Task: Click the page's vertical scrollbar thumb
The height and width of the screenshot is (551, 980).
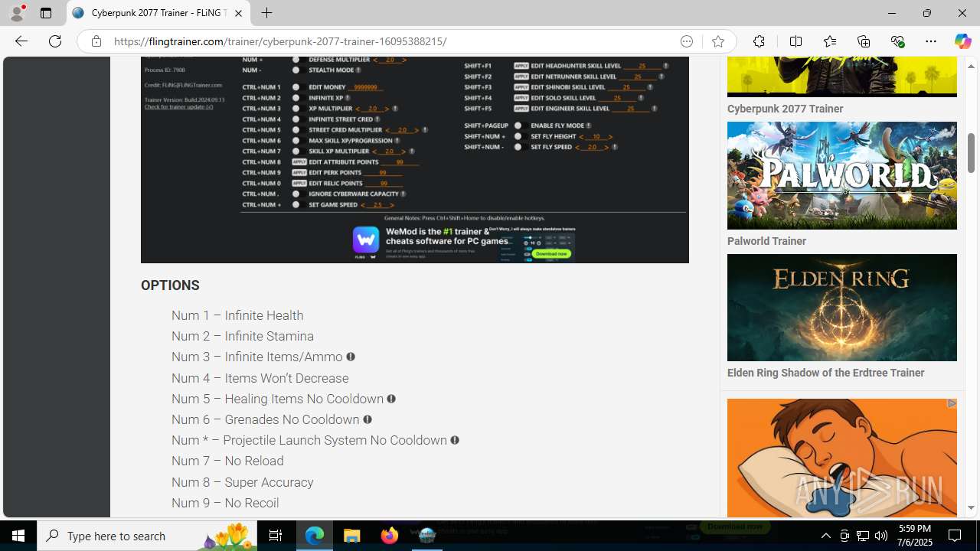Action: [x=971, y=153]
